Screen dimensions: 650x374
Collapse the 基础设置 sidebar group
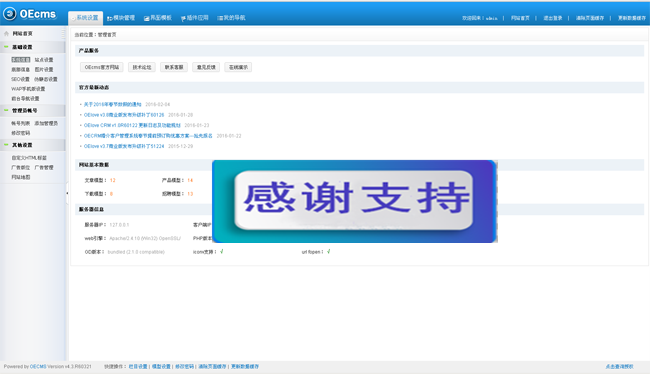click(6, 47)
